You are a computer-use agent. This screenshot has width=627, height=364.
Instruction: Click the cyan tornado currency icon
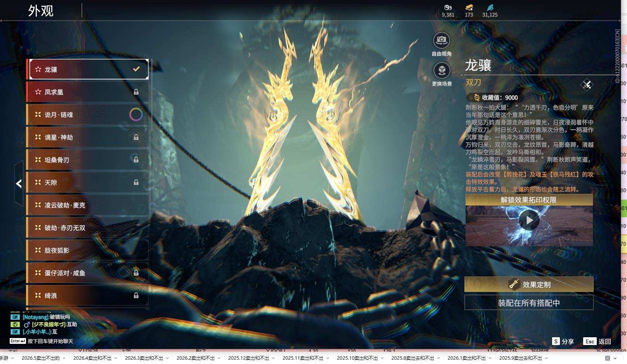coord(490,7)
